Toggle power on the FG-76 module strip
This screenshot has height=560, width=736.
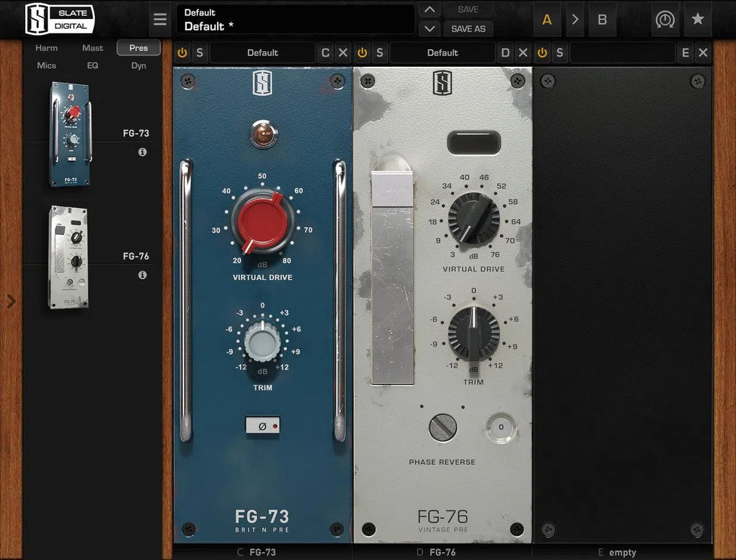[x=361, y=53]
